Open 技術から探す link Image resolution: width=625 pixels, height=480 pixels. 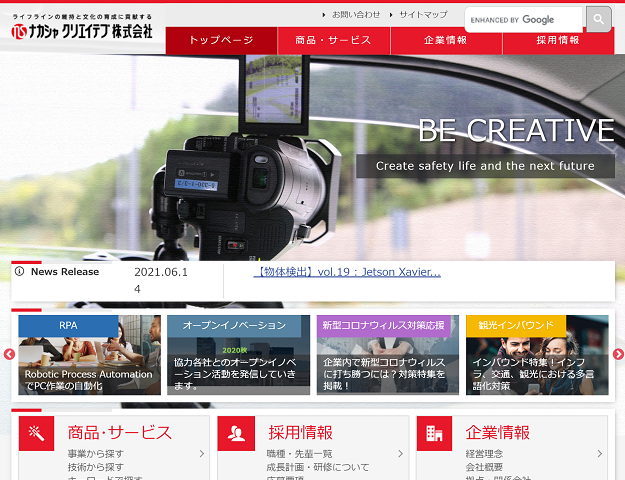click(x=96, y=467)
